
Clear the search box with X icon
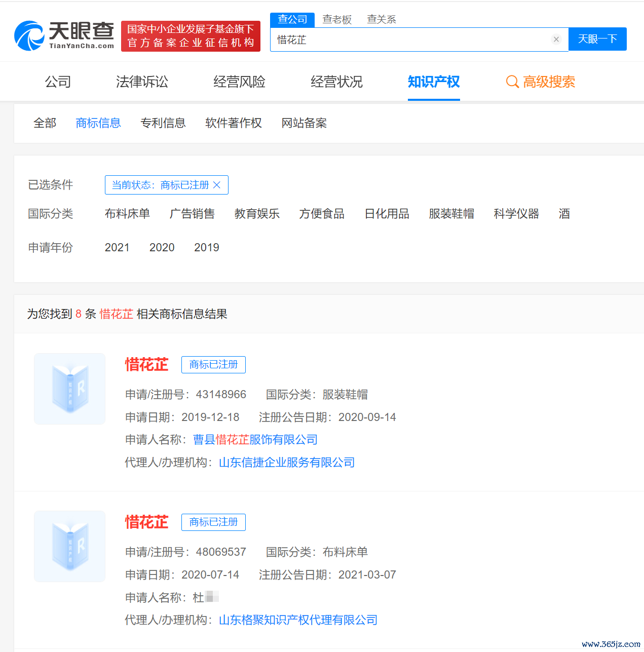556,40
